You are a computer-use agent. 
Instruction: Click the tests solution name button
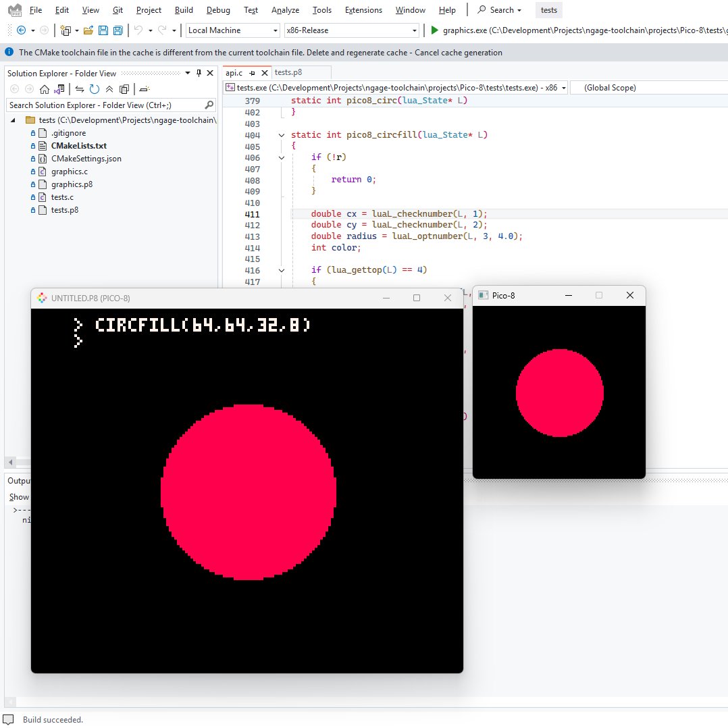click(549, 9)
